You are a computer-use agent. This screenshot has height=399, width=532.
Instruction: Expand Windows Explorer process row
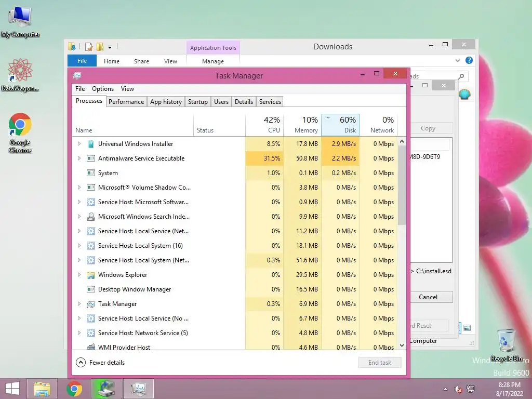pos(79,275)
